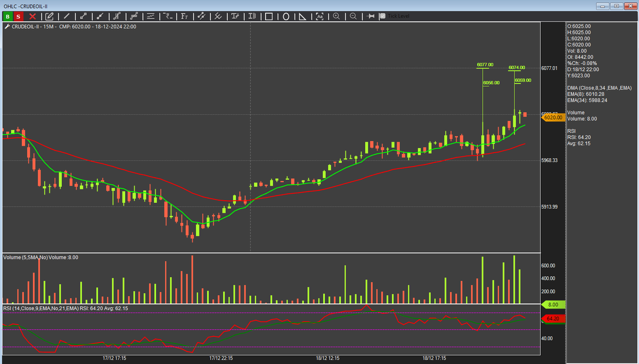Click the orange 6020.00 price marker
Image resolution: width=639 pixels, height=364 pixels.
(552, 118)
